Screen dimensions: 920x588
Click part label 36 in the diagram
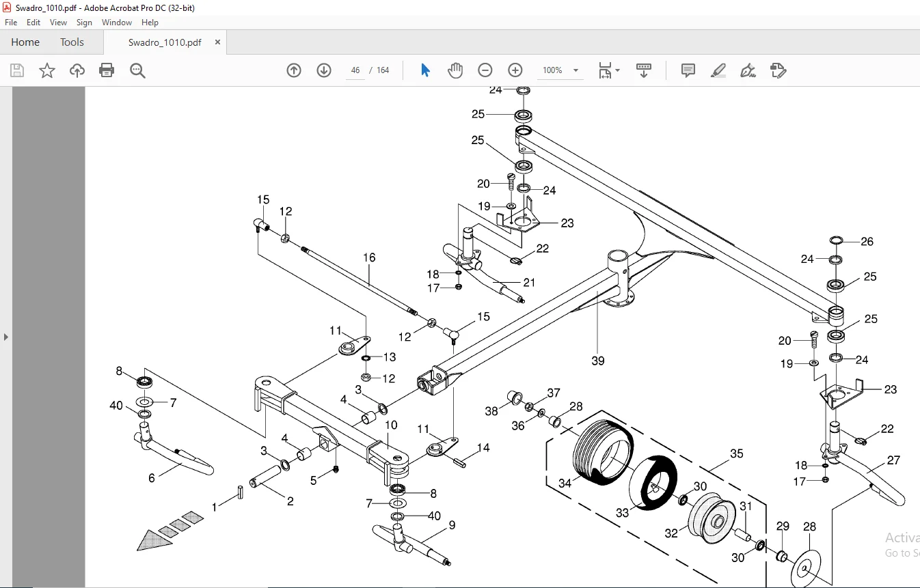(x=518, y=425)
